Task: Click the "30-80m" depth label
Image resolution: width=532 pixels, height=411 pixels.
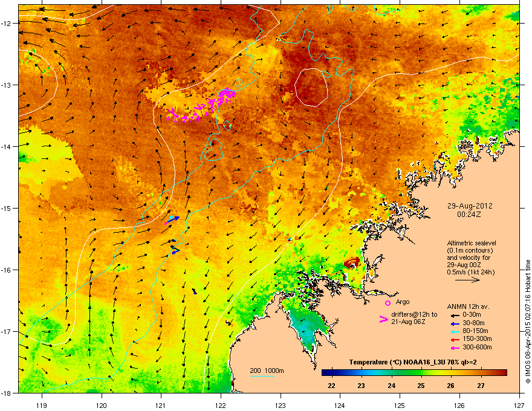Action: click(473, 323)
